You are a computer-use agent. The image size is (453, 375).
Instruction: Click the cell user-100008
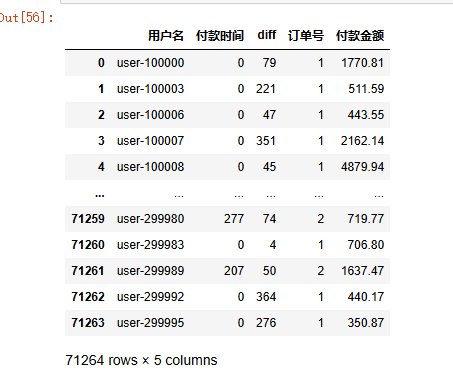click(x=150, y=167)
